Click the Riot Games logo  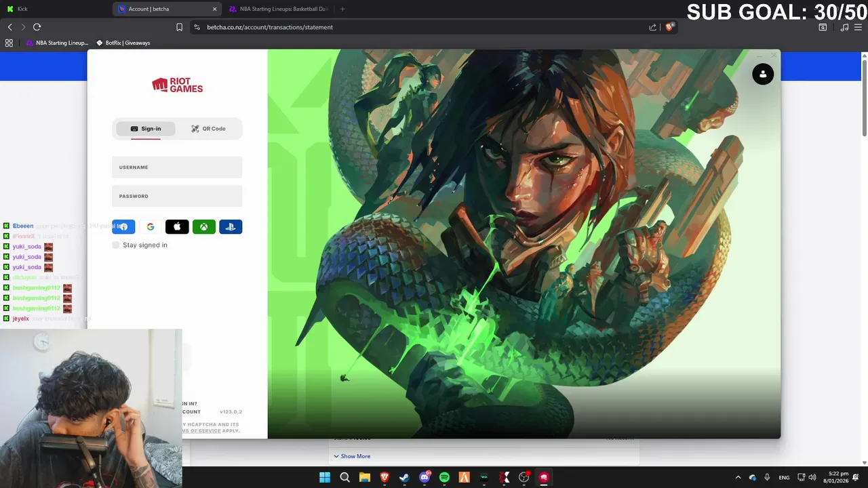177,85
